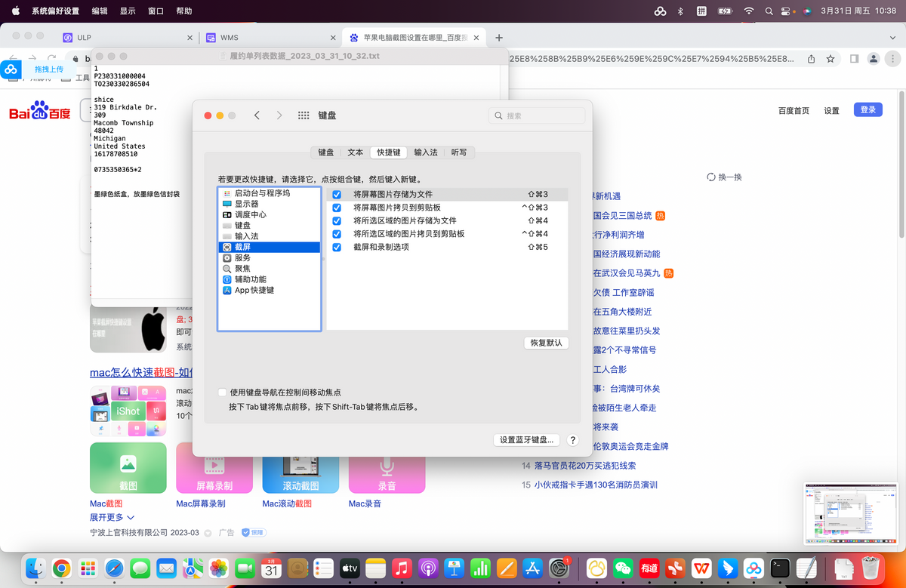The image size is (906, 588).
Task: Open Launchpad in the Dock
Action: pyautogui.click(x=88, y=568)
